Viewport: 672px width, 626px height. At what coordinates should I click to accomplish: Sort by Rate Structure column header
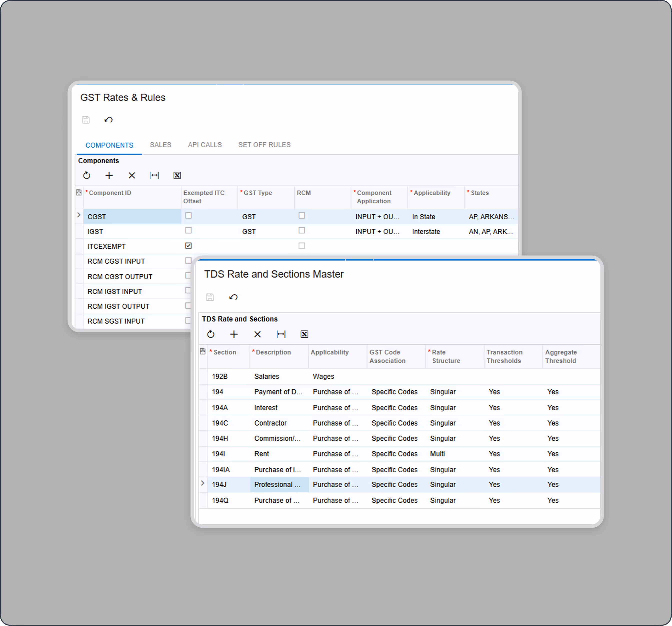[445, 356]
